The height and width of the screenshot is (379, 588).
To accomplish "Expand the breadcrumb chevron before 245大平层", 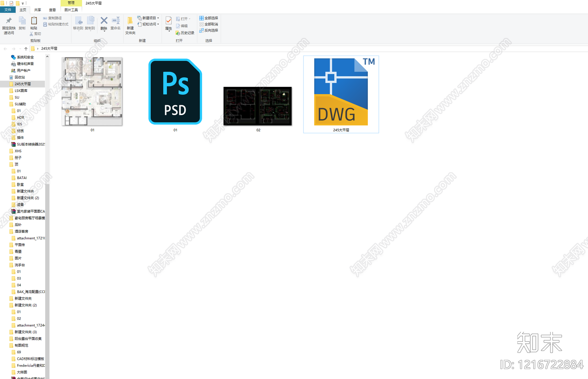I will (37, 49).
